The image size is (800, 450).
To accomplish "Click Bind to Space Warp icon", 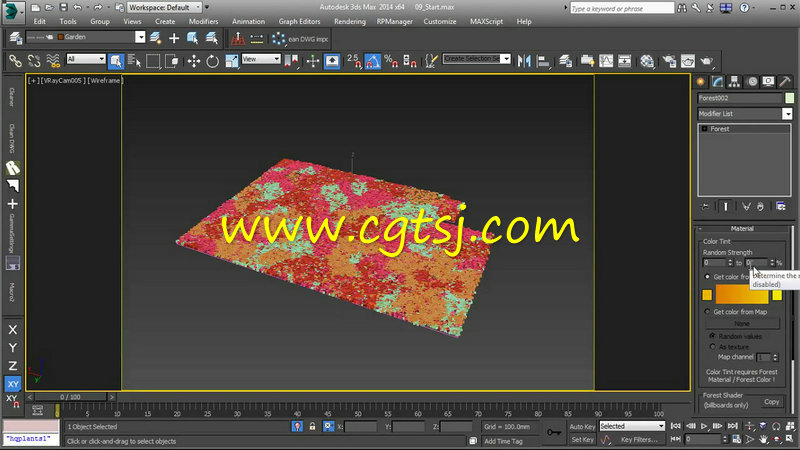I will [x=53, y=61].
